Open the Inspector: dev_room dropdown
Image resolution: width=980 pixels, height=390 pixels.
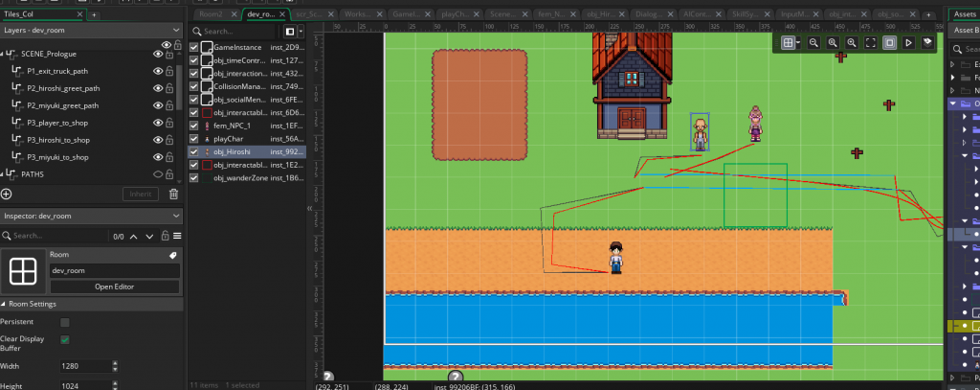coord(176,216)
